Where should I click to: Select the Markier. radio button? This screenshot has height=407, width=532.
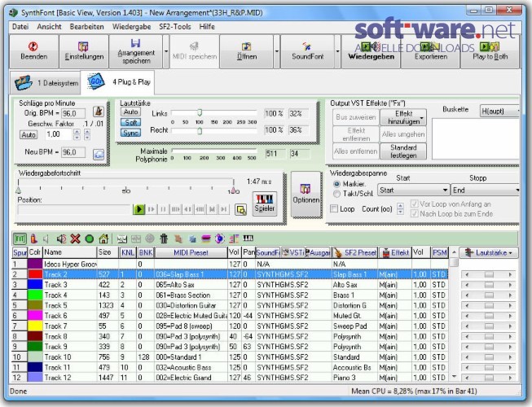336,184
